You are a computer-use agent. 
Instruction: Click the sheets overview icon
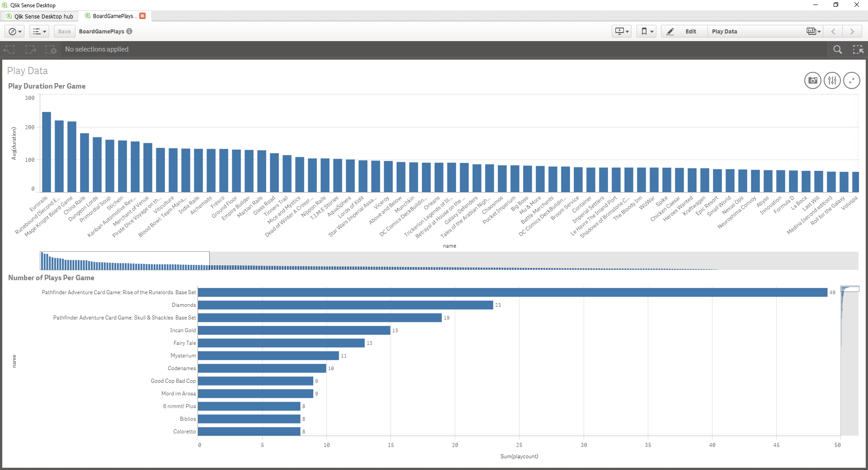(x=811, y=31)
